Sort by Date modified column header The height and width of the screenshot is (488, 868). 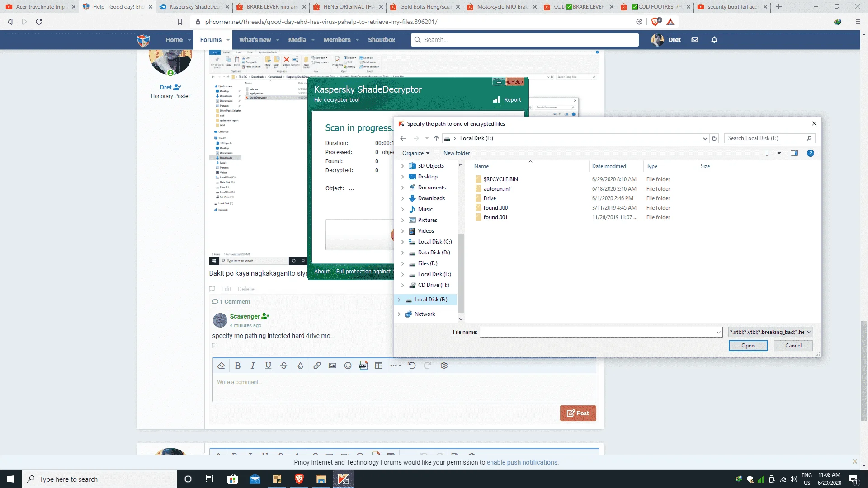click(609, 166)
